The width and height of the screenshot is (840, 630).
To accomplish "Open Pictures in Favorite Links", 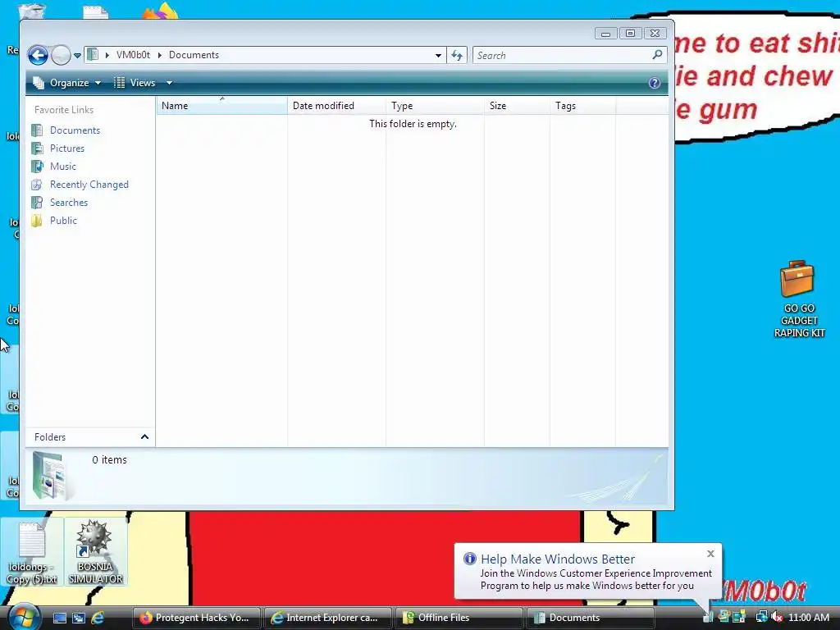I will click(x=67, y=148).
